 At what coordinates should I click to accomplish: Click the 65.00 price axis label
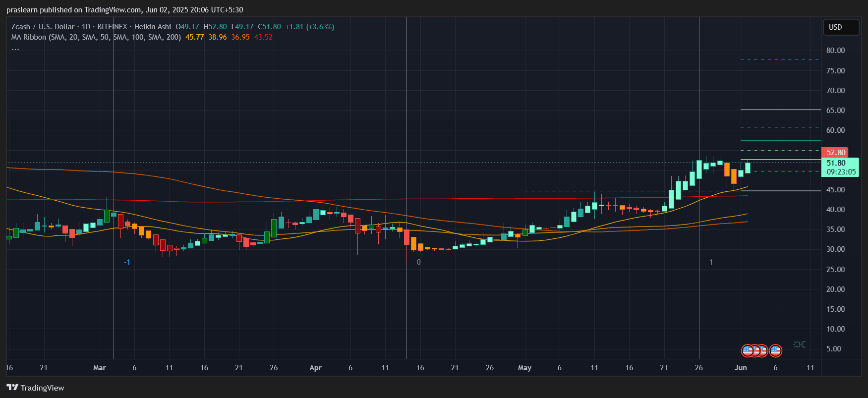(836, 111)
